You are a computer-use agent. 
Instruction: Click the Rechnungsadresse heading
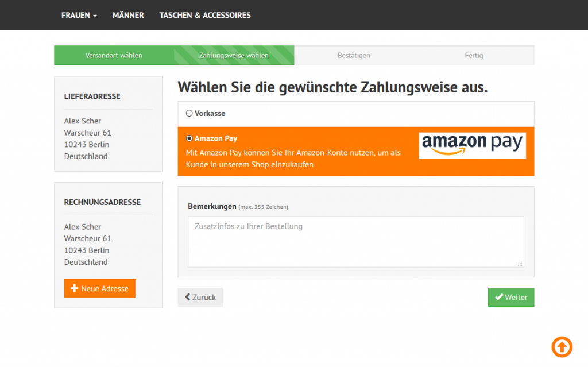point(102,202)
